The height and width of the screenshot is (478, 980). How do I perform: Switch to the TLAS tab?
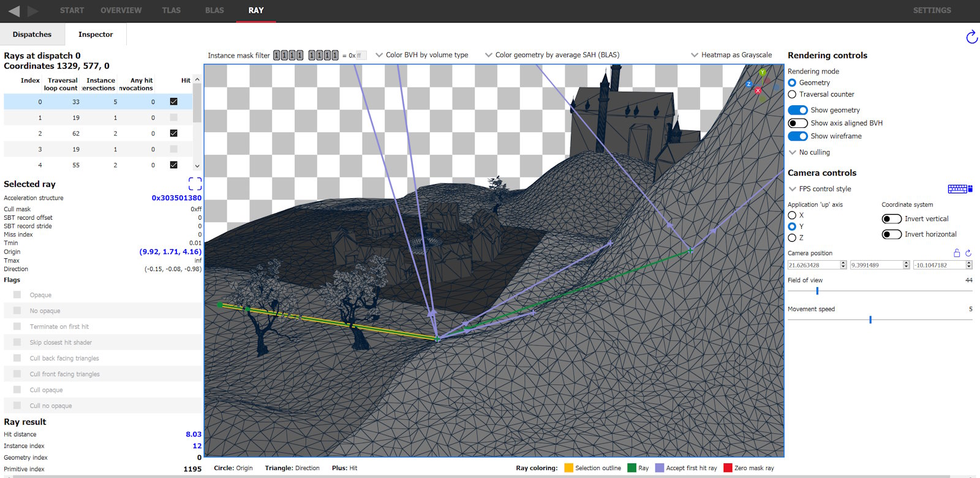pos(171,10)
